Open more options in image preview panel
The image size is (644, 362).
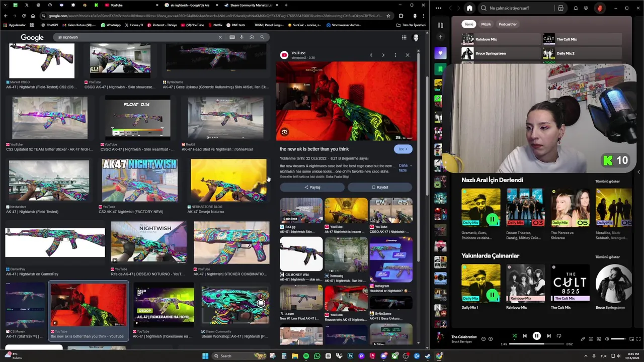point(395,55)
